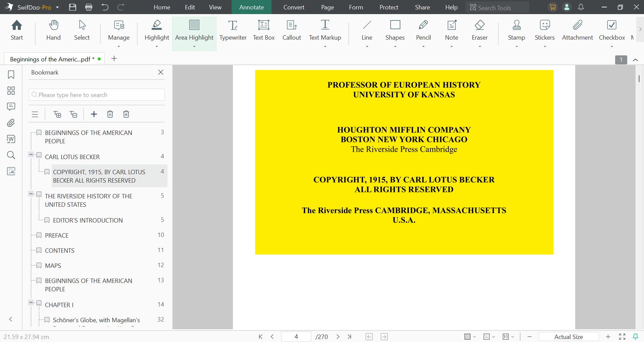644x342 pixels.
Task: Open the Edit tab
Action: 190,7
